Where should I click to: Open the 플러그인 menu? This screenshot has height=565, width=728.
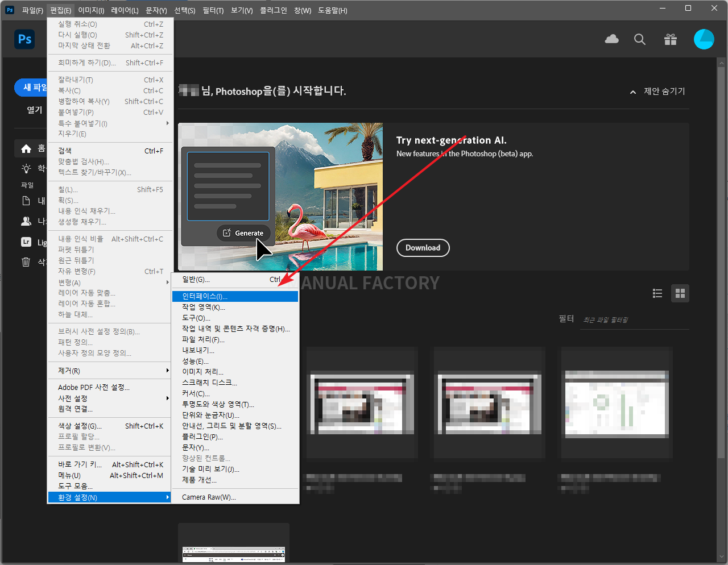click(x=274, y=10)
